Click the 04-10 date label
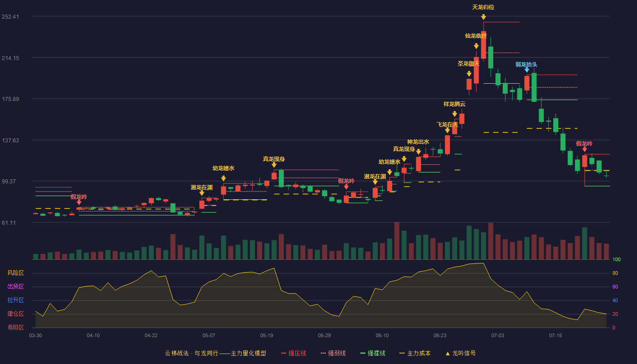The image size is (637, 364). pos(93,335)
